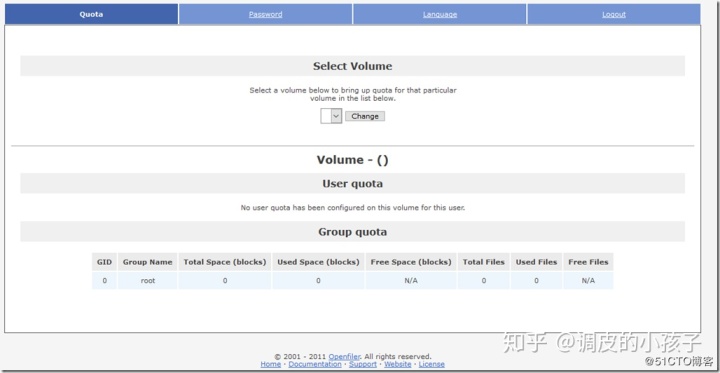Click the Total Files column header
The height and width of the screenshot is (373, 720).
(484, 262)
